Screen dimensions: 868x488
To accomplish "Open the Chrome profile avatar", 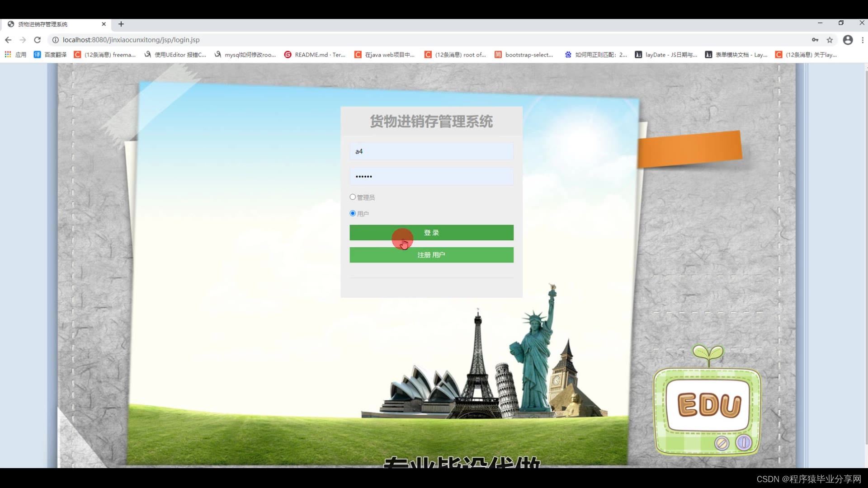I will tap(848, 40).
